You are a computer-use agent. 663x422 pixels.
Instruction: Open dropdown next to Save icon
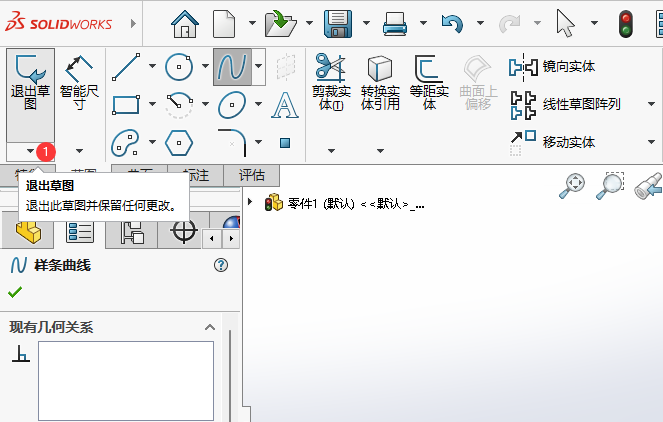click(x=366, y=23)
